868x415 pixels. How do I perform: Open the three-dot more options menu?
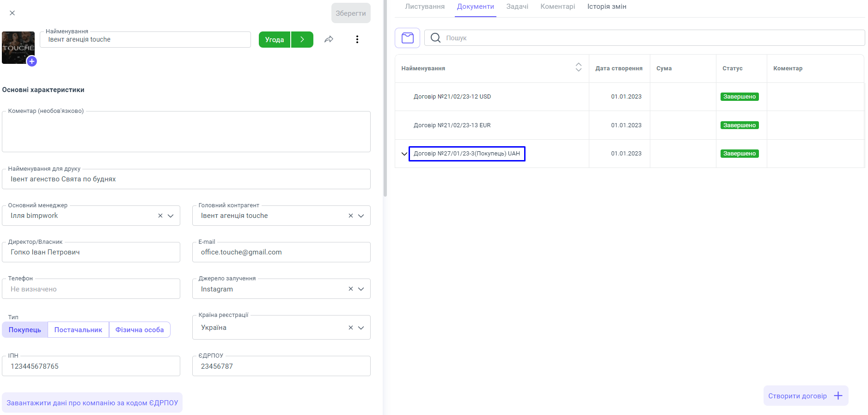[357, 39]
